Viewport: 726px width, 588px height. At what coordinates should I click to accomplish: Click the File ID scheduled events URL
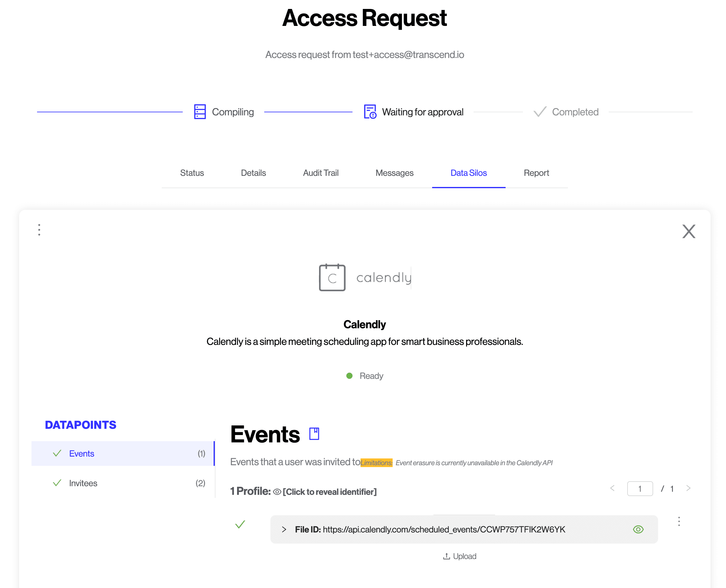[x=444, y=529]
